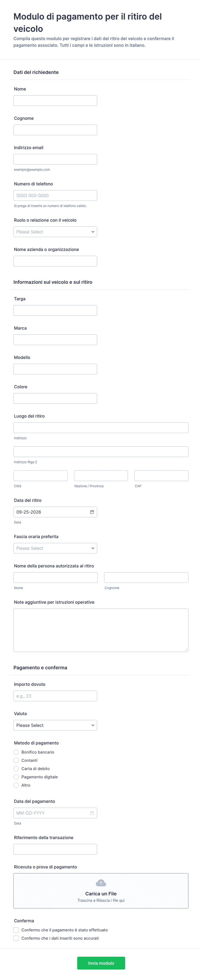The height and width of the screenshot is (980, 200).
Task: Select the Bonifico bancario radio option
Action: pyautogui.click(x=16, y=752)
